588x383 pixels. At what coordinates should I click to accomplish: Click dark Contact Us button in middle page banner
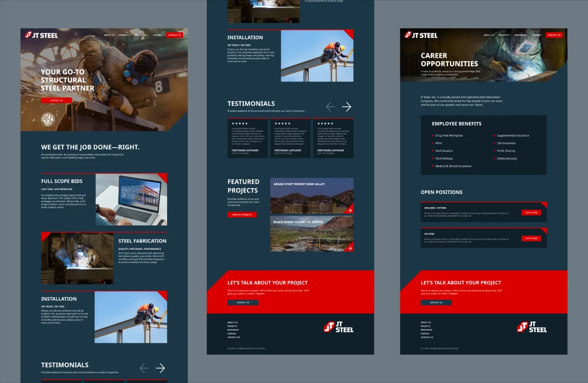[243, 303]
